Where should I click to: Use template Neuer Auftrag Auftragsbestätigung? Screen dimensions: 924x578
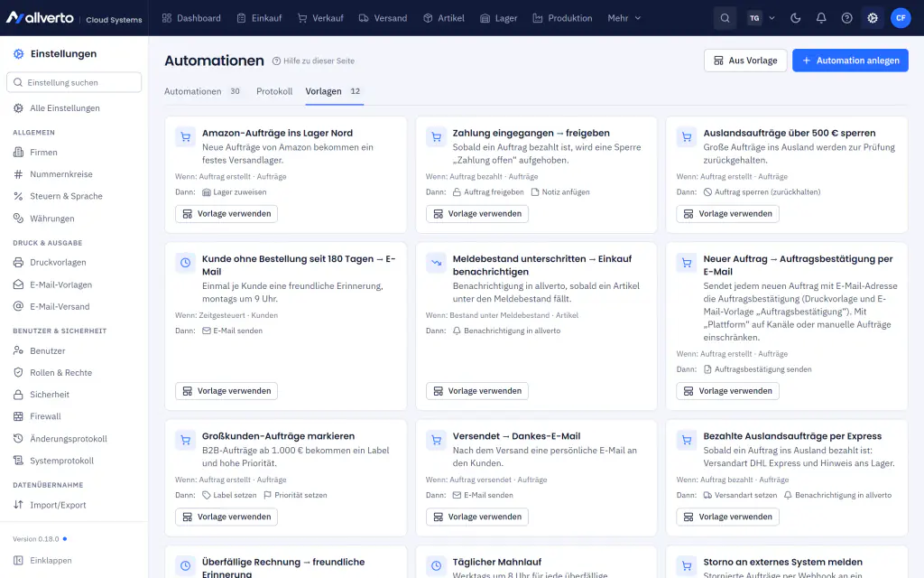[x=728, y=391]
